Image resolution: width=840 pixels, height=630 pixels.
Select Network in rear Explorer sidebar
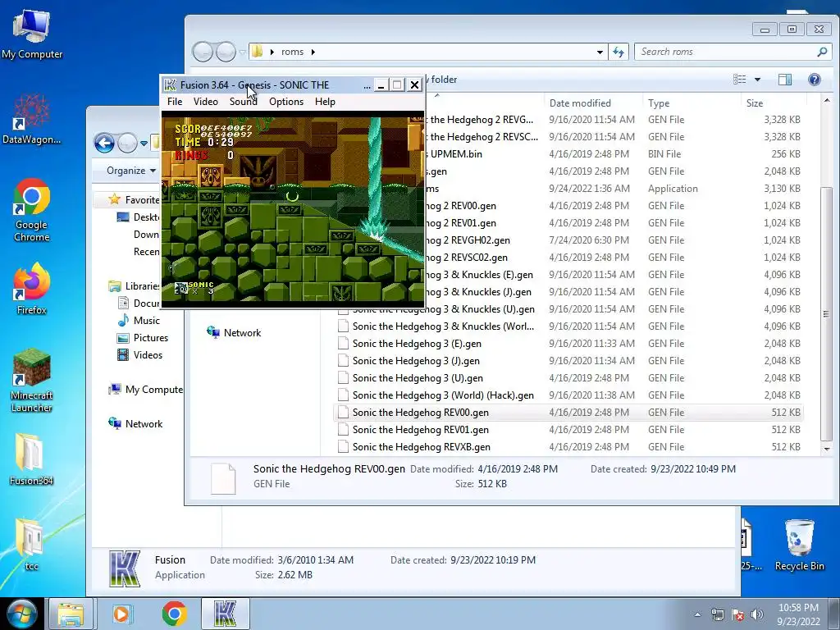135,424
